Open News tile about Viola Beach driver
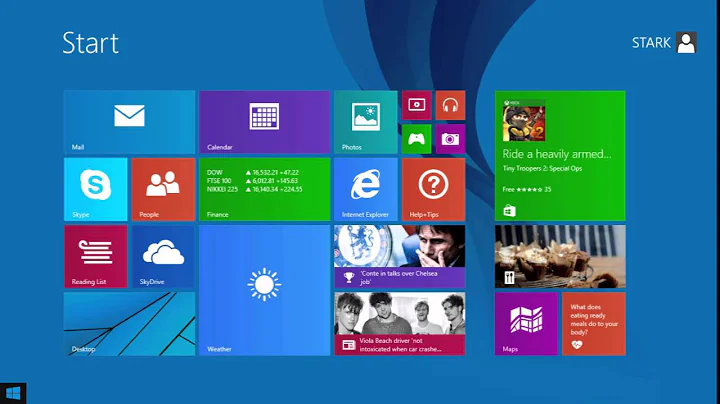 (x=399, y=324)
